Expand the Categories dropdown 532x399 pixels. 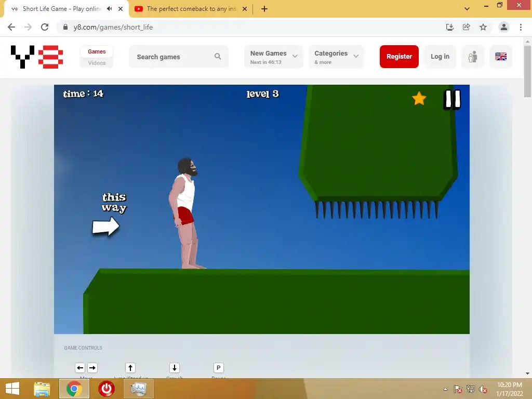pyautogui.click(x=336, y=57)
